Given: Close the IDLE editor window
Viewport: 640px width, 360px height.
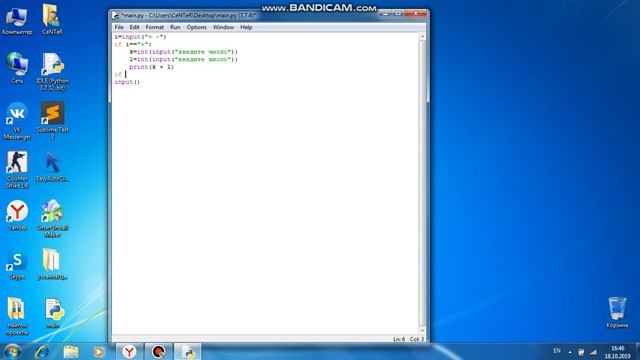Looking at the screenshot, I should 415,13.
